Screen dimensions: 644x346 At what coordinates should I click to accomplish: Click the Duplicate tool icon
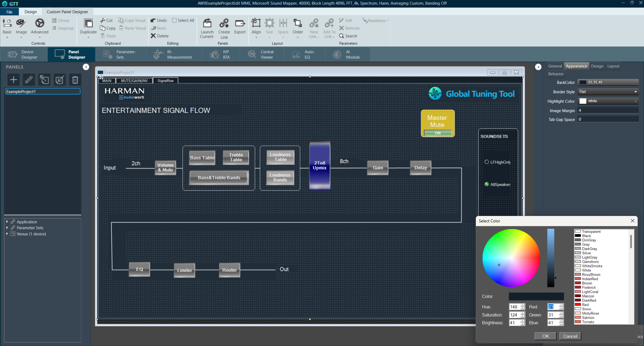(x=88, y=24)
